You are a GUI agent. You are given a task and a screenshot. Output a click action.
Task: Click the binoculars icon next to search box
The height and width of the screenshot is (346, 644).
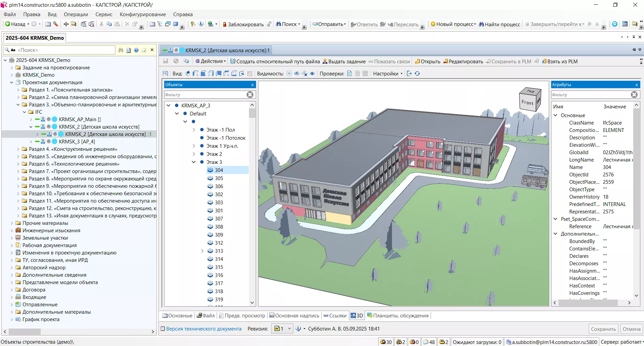[x=121, y=50]
